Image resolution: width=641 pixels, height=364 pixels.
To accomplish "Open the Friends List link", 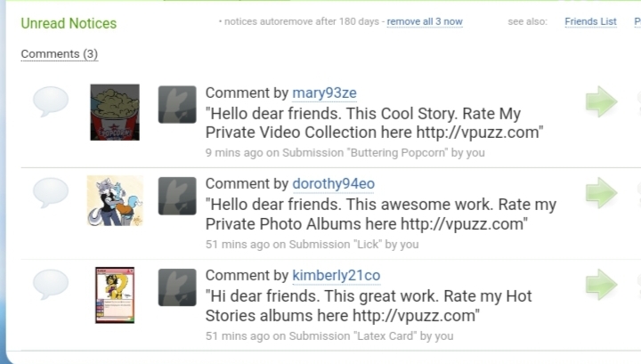I will (590, 22).
